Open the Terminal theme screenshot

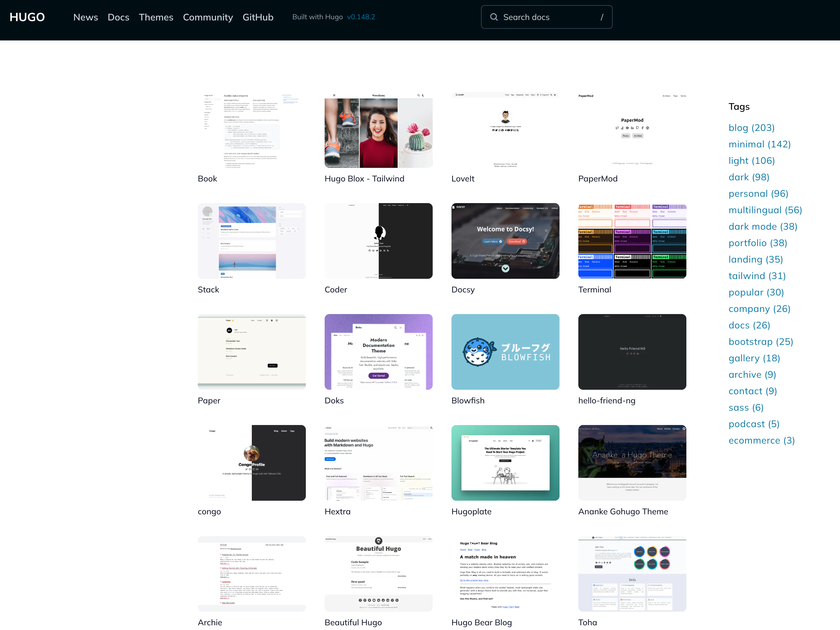click(631, 240)
